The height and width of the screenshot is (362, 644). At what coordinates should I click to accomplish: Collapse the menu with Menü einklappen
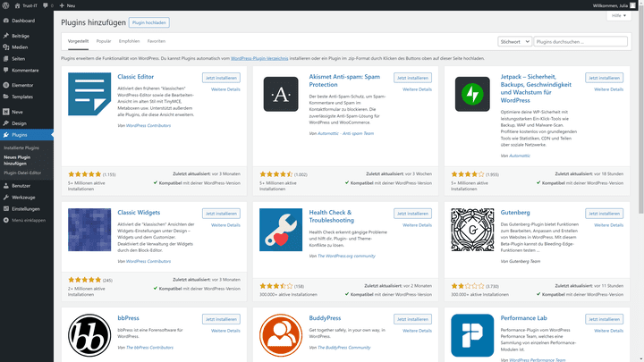coord(25,220)
